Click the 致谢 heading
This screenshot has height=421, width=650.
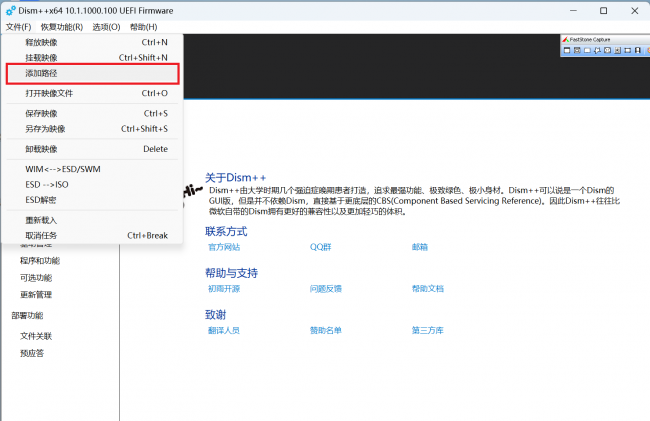(x=216, y=315)
